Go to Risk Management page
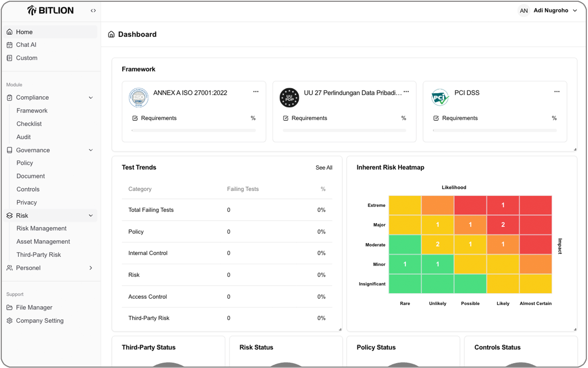The width and height of the screenshot is (588, 368). [x=42, y=229]
